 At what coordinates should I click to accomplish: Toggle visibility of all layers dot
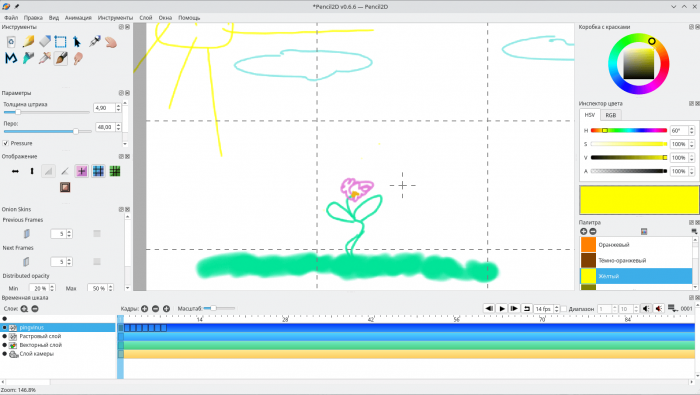click(5, 319)
